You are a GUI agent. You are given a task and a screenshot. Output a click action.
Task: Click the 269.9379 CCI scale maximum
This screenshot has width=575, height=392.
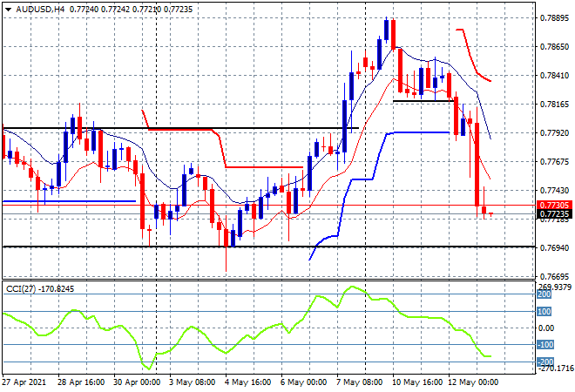[555, 287]
